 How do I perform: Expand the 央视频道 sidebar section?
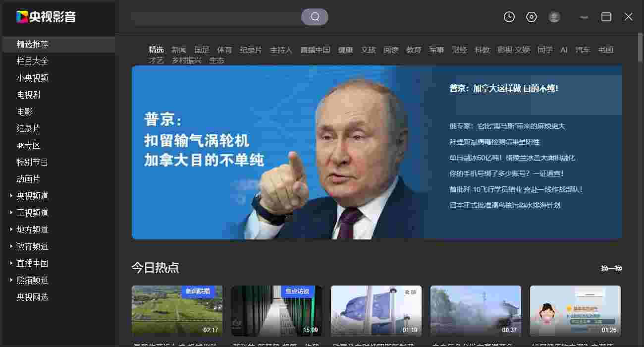(32, 196)
